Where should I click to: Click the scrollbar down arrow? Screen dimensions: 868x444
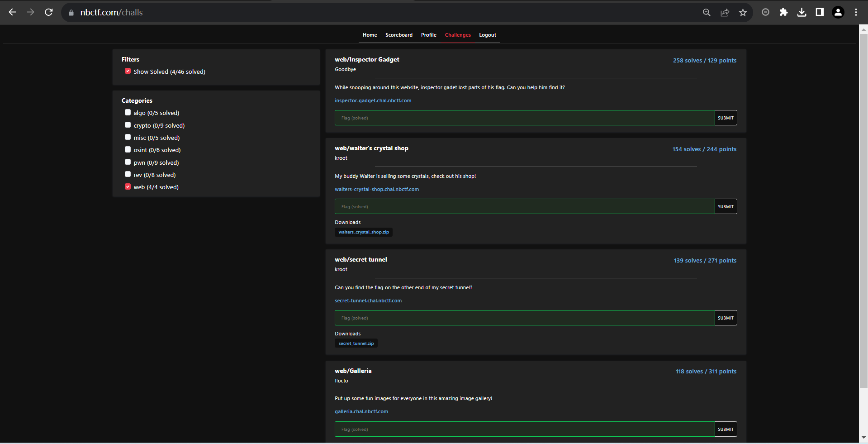[863, 438]
